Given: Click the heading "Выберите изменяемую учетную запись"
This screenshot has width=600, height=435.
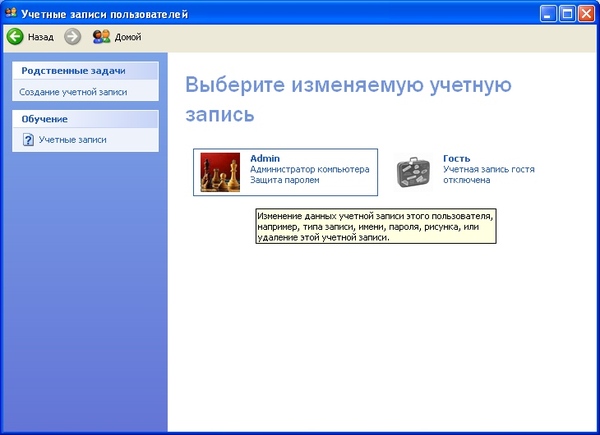Looking at the screenshot, I should click(x=348, y=99).
